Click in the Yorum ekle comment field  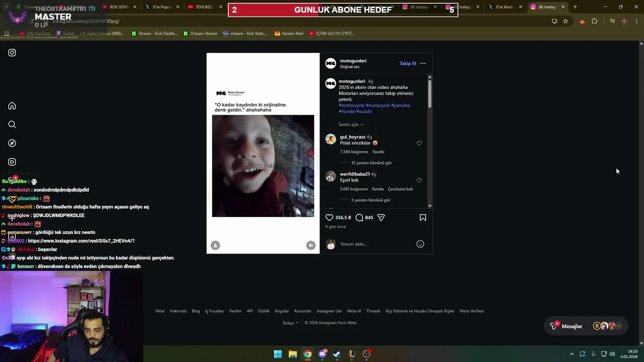coord(375,244)
